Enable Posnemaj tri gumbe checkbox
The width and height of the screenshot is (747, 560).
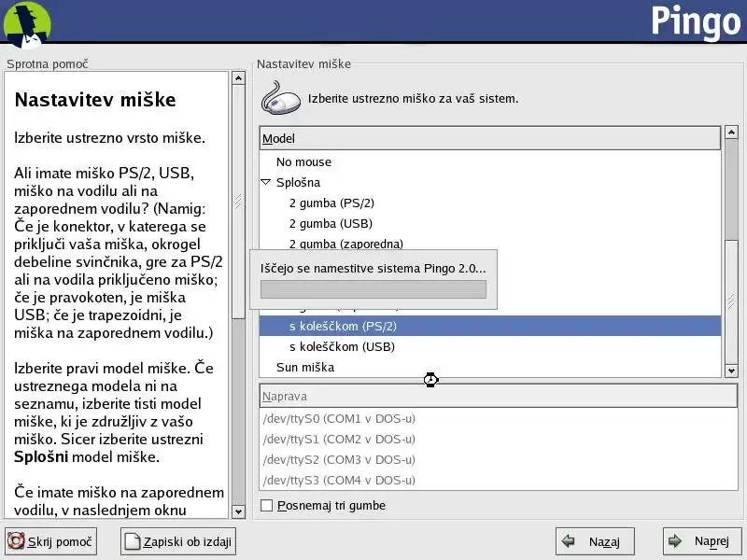point(267,505)
